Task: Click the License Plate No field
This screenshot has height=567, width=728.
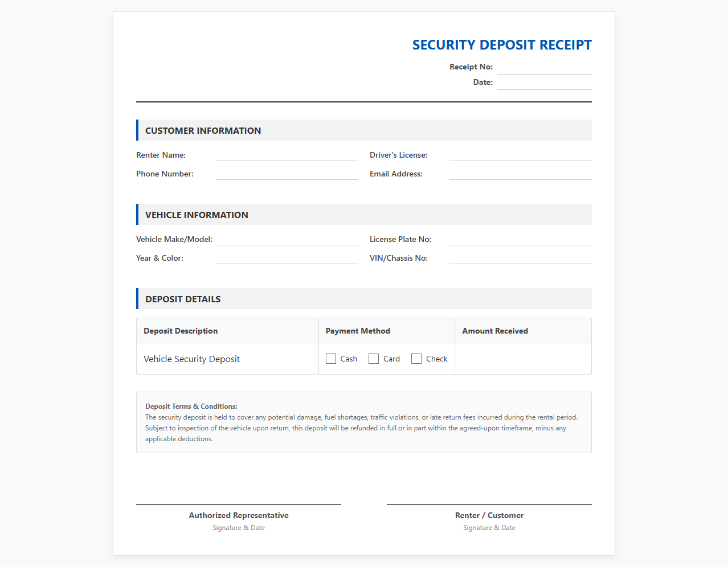Action: (521, 239)
